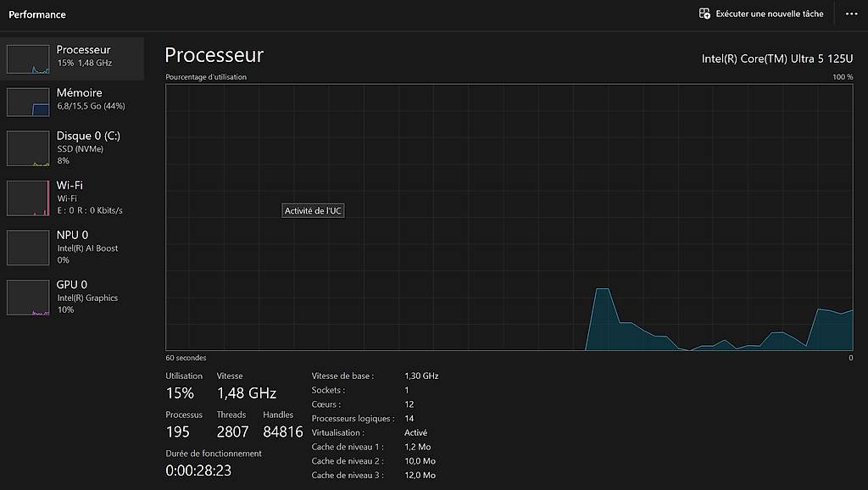Click the GPU 0 mini graph thumbnail

(29, 298)
